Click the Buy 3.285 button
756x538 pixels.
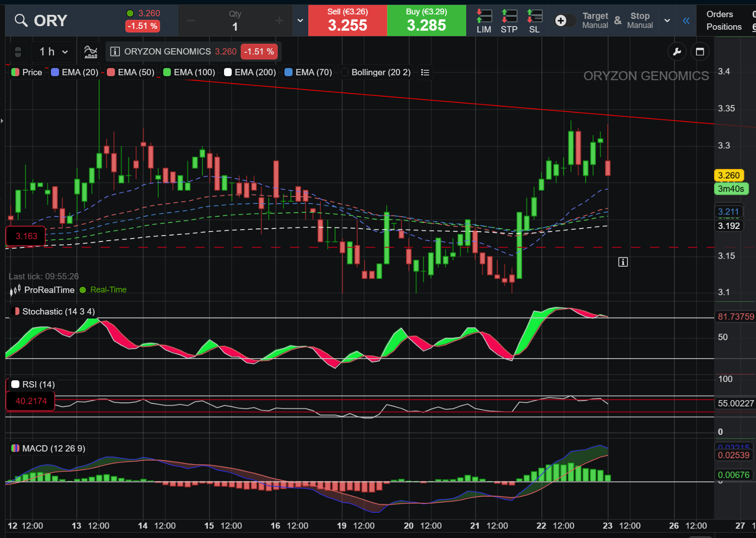(x=426, y=21)
